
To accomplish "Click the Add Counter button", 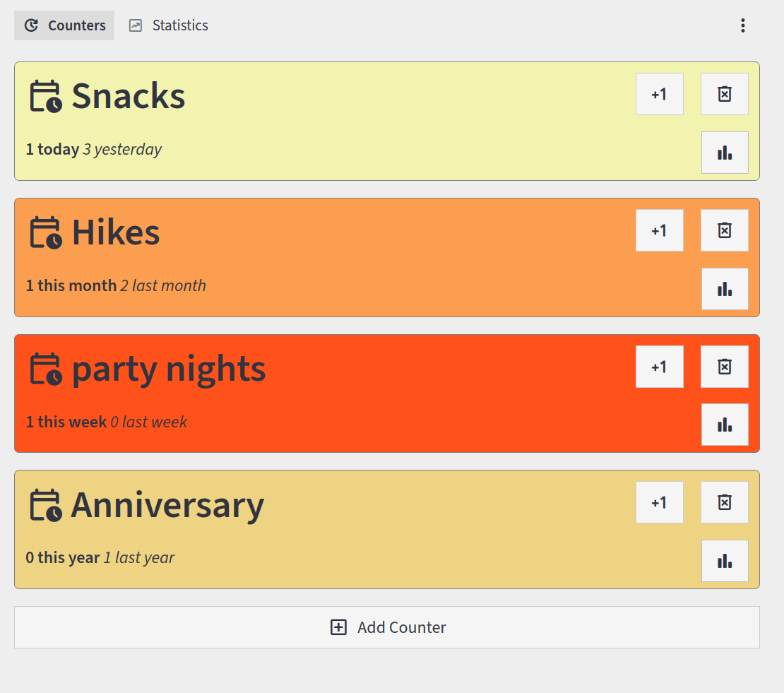I will click(387, 627).
